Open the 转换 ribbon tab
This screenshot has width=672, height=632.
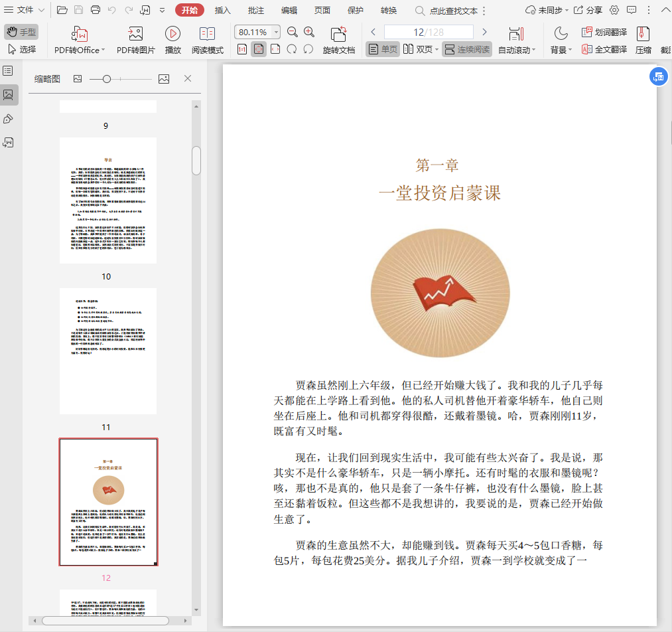click(x=389, y=11)
